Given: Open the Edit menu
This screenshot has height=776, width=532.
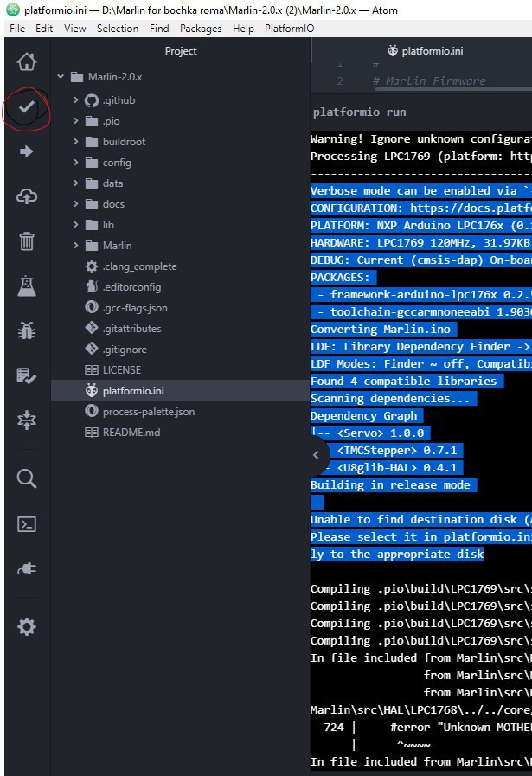Looking at the screenshot, I should click(x=44, y=29).
